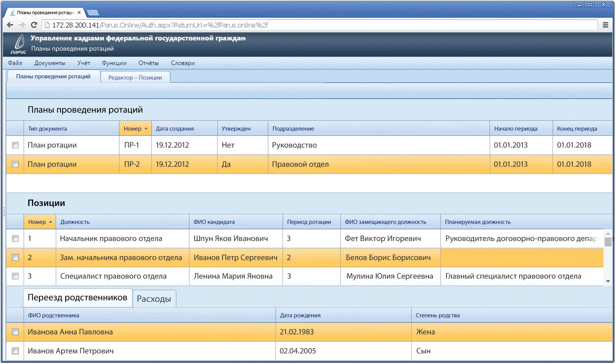616x364 pixels.
Task: Select the Жена relationship cell
Action: point(512,332)
